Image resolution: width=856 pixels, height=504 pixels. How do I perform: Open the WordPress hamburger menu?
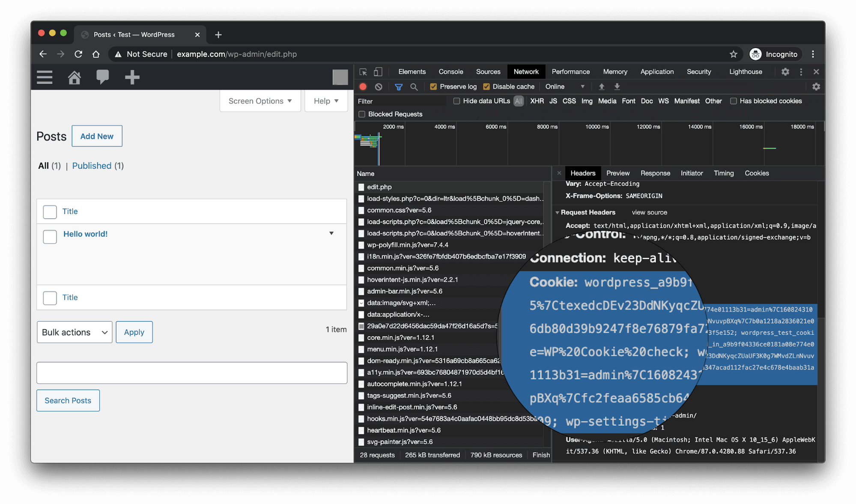click(45, 78)
